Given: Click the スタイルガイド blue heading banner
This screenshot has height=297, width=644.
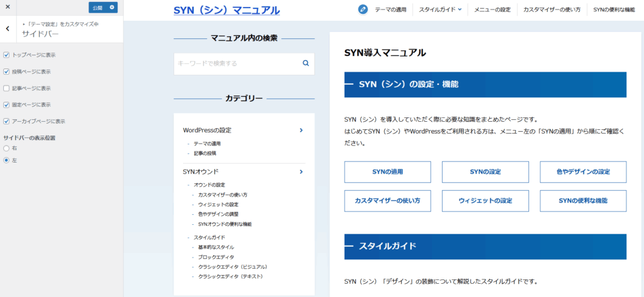Looking at the screenshot, I should (485, 247).
